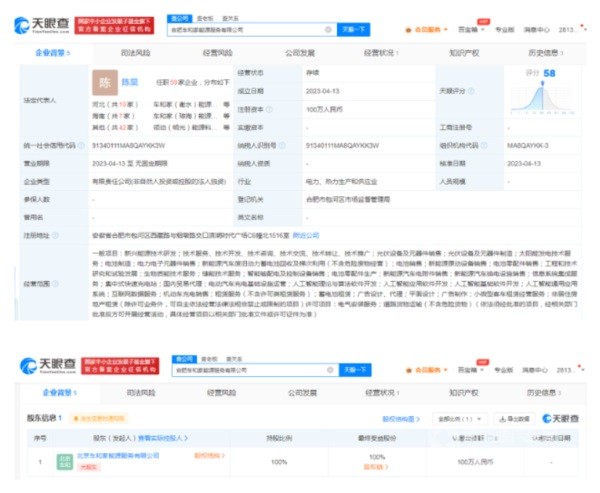
Task: Click the green shareholder logo in row 1
Action: 65,462
